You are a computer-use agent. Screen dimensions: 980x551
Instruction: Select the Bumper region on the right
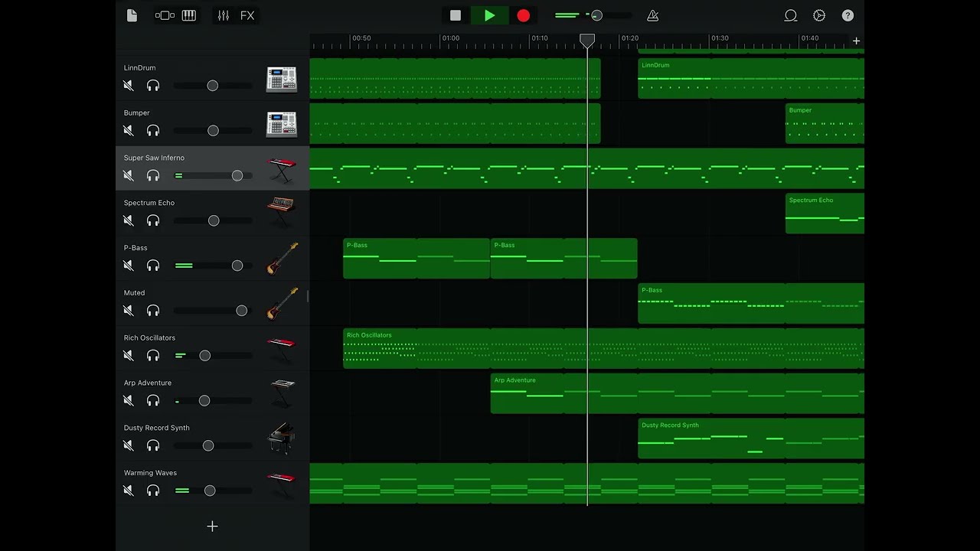point(825,123)
